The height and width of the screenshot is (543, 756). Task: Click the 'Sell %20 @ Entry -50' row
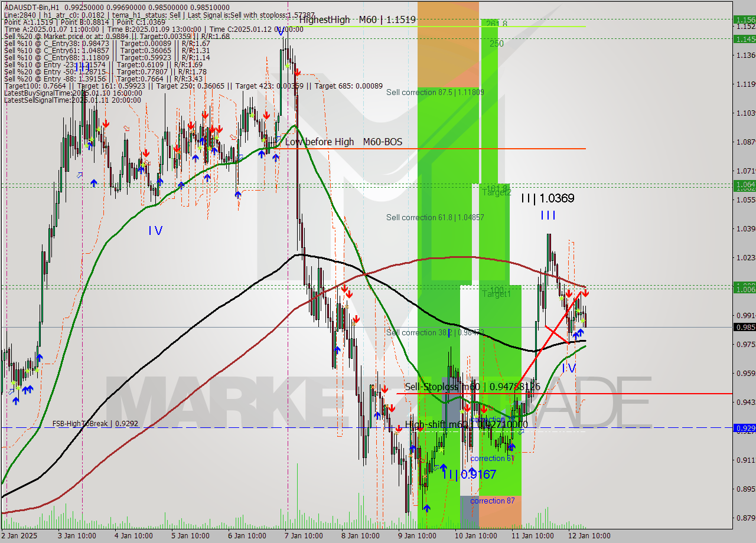[x=105, y=71]
